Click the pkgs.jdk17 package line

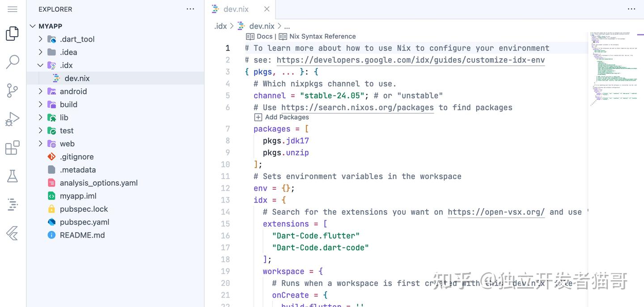pos(286,141)
